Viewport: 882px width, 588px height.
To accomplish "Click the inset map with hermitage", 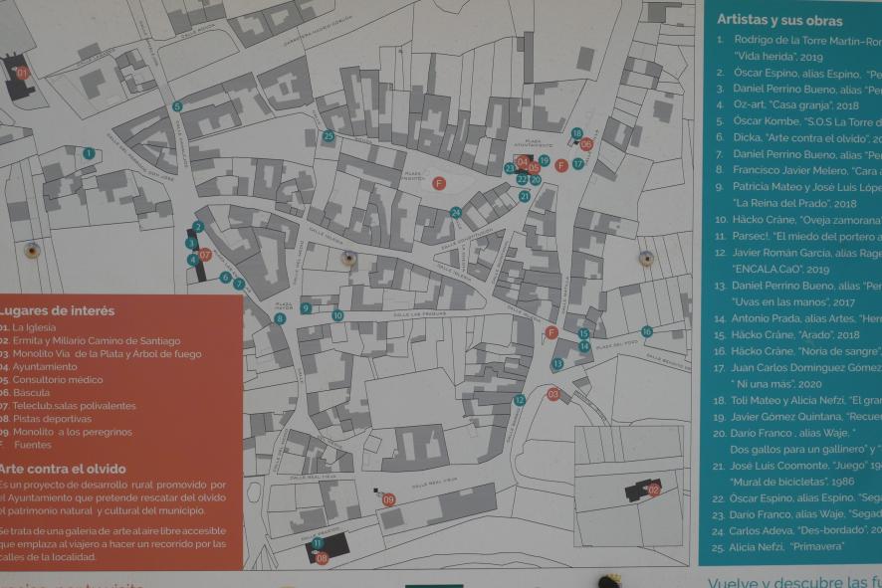I will (630, 487).
